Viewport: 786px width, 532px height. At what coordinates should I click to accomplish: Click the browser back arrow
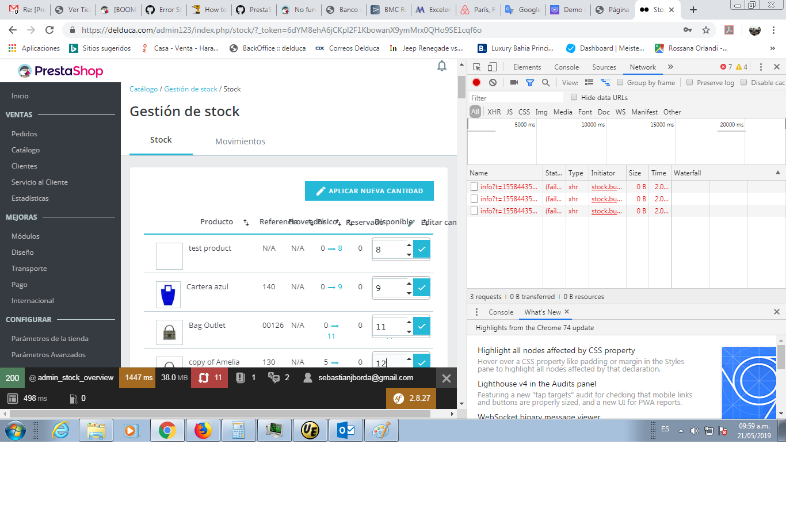coord(13,30)
